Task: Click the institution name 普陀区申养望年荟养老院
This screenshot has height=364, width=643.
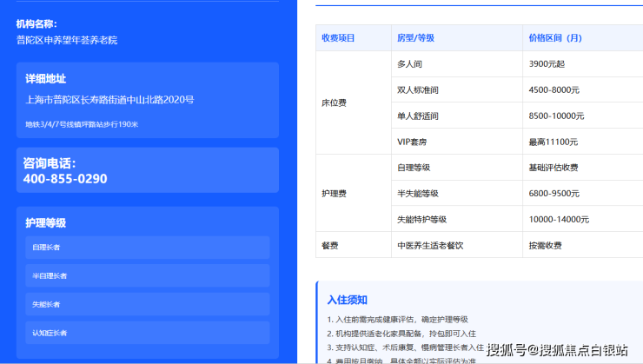Action: coord(67,40)
